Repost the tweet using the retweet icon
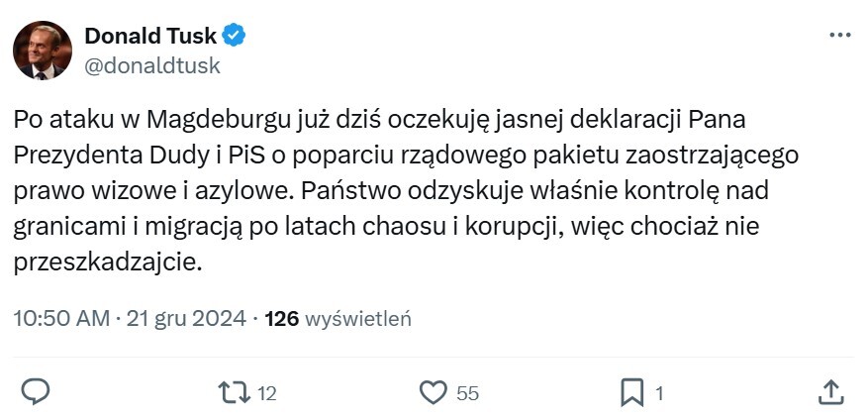 [234, 392]
